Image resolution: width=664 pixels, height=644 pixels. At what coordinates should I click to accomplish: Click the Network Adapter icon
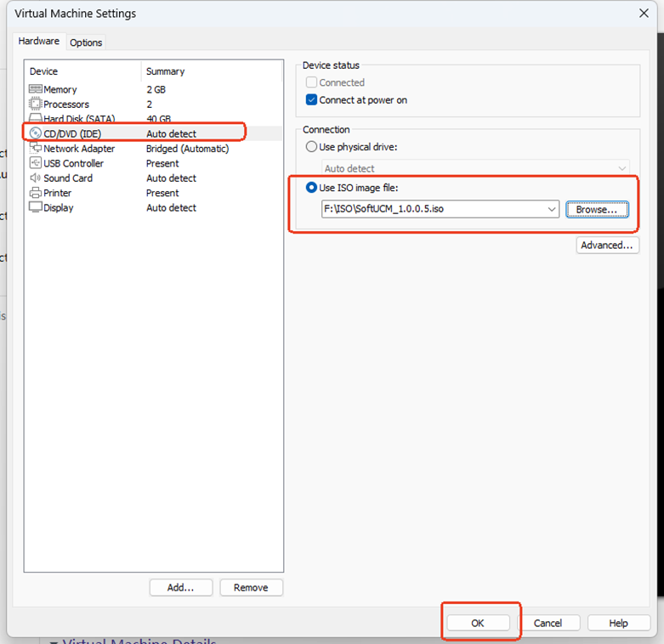click(x=35, y=148)
